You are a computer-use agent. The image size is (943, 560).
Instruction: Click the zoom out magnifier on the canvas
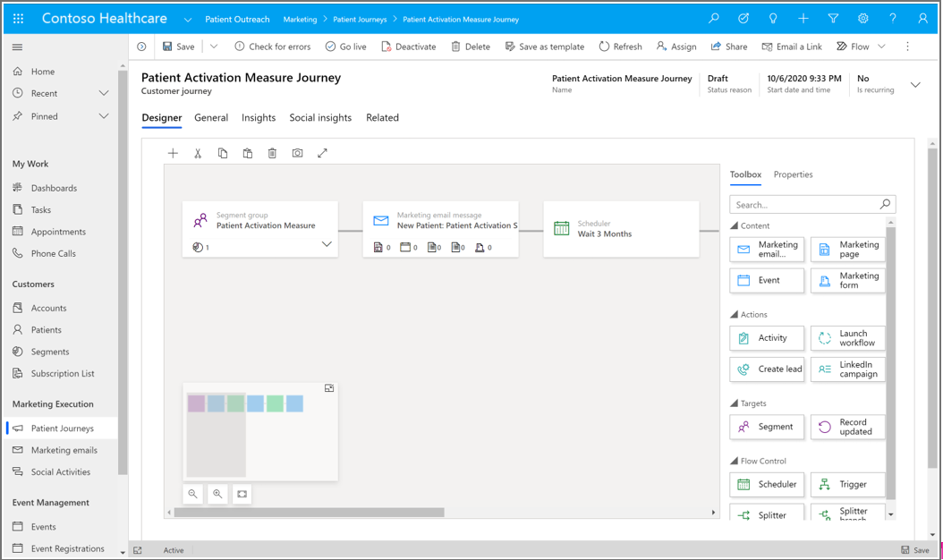pyautogui.click(x=193, y=494)
